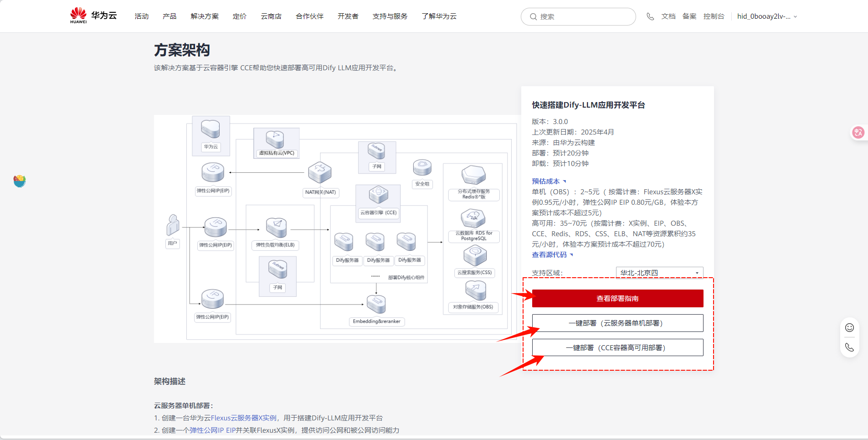Open the 弹性公网IP EIP link
868x440 pixels.
point(212,430)
